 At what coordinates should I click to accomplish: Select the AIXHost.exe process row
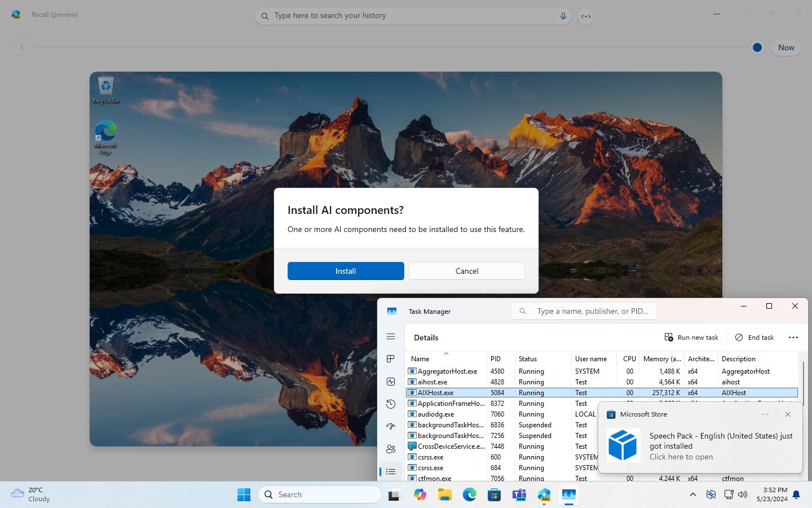click(x=602, y=393)
